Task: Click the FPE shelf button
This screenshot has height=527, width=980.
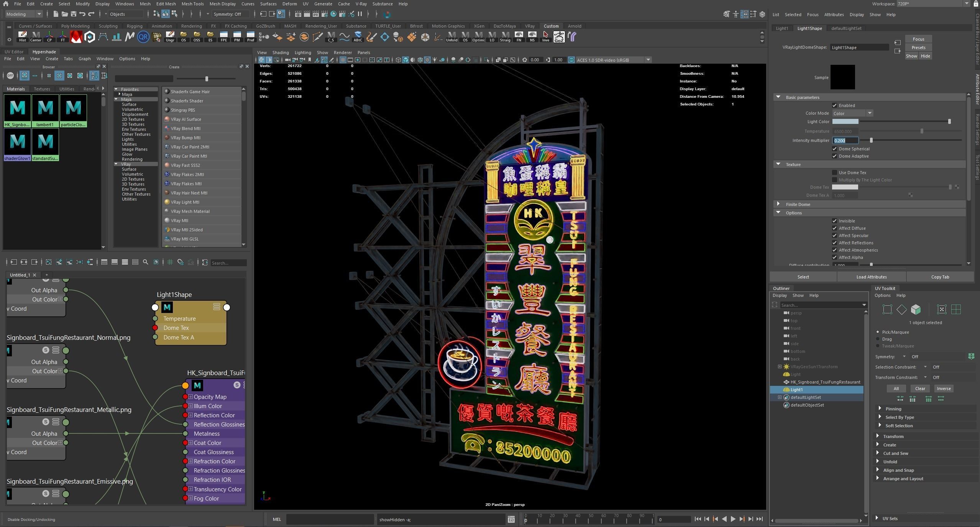Action: tap(223, 37)
